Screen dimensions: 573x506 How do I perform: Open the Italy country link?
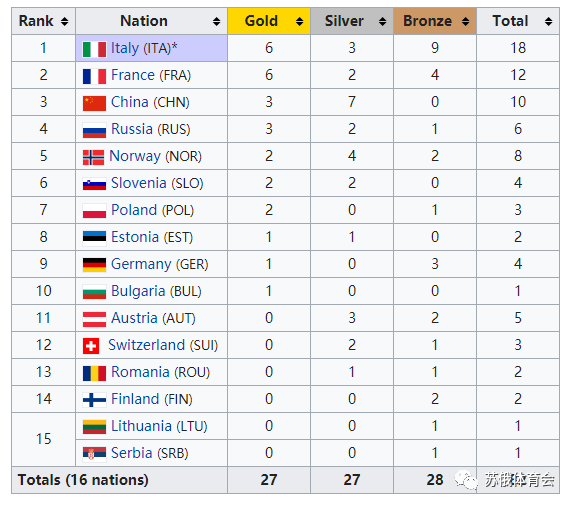click(x=125, y=48)
